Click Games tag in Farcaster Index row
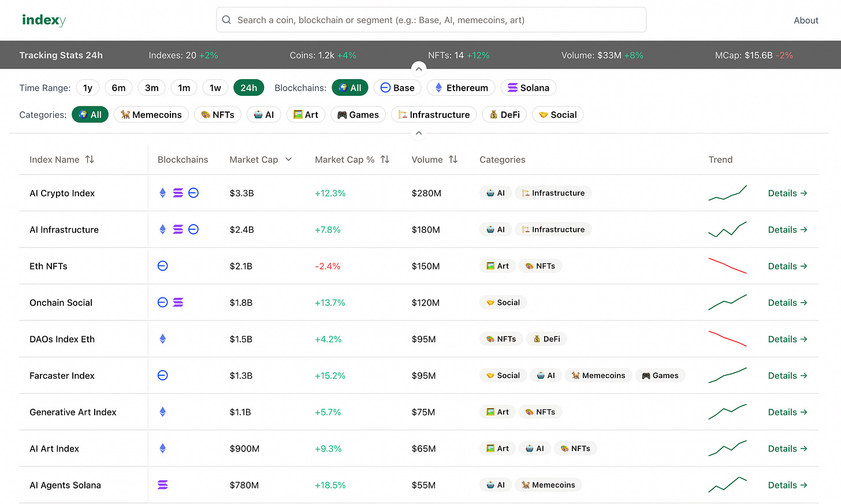841x504 pixels. click(x=660, y=375)
